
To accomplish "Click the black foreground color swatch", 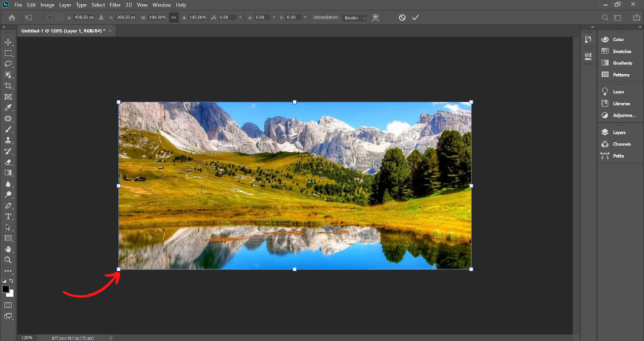I will (5, 288).
